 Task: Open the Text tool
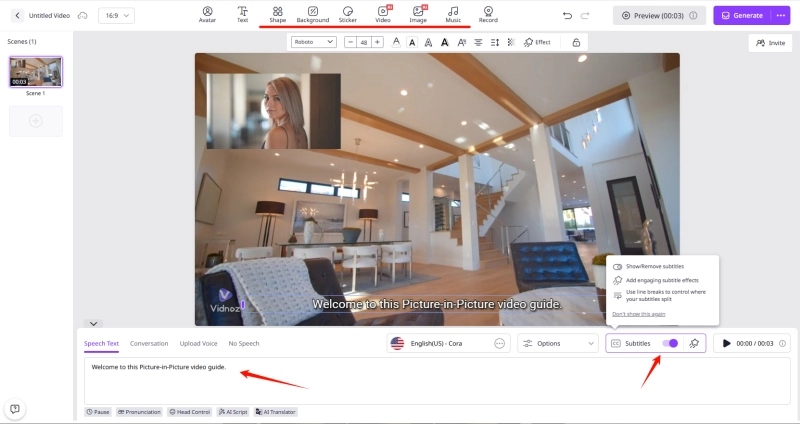pos(242,15)
